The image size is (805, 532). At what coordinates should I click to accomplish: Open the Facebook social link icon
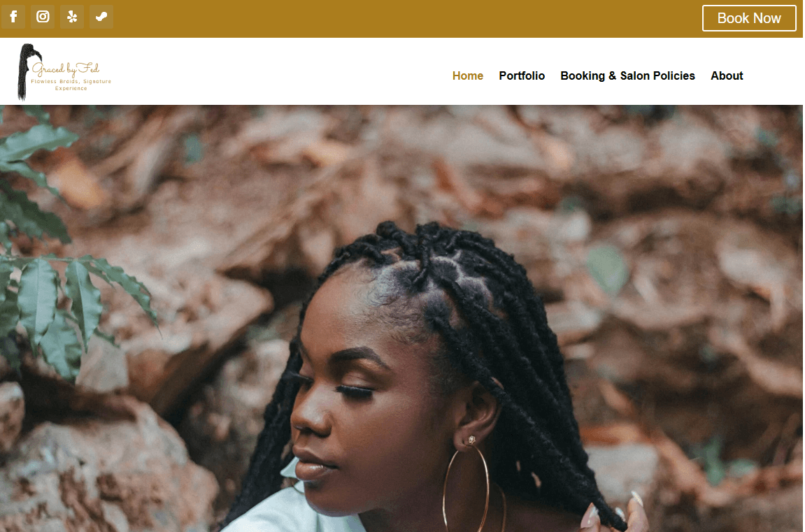coord(13,17)
